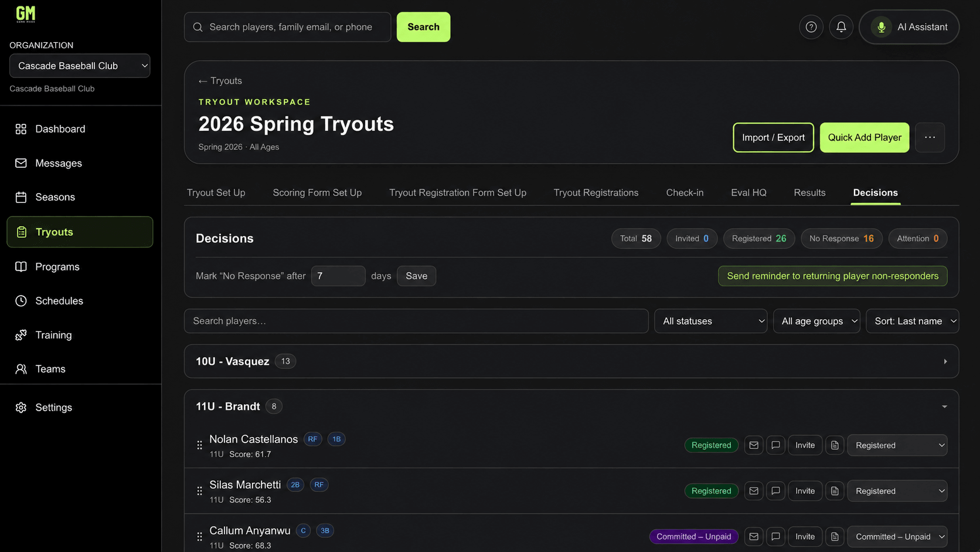Open chat icon for Silas Marchetti
This screenshot has height=552, width=980.
tap(775, 491)
